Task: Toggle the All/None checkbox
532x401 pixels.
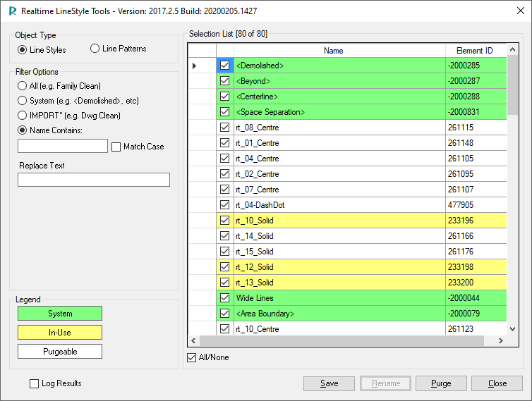Action: pos(192,357)
